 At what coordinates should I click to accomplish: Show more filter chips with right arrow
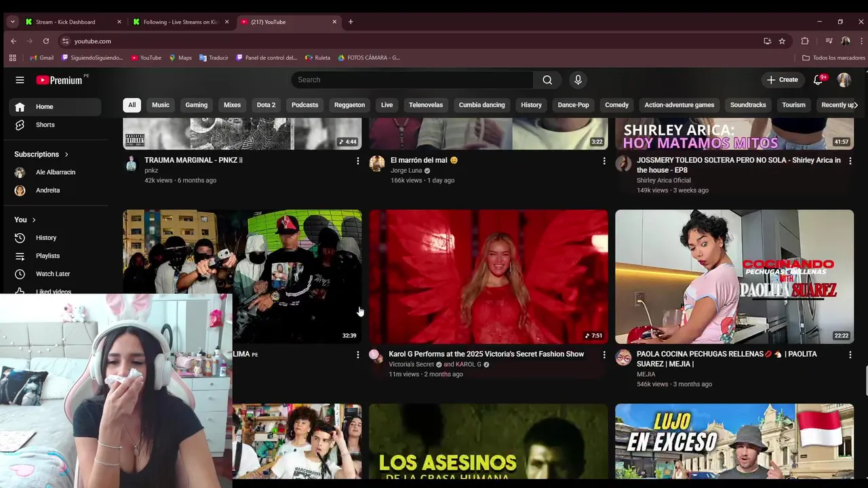tap(856, 105)
